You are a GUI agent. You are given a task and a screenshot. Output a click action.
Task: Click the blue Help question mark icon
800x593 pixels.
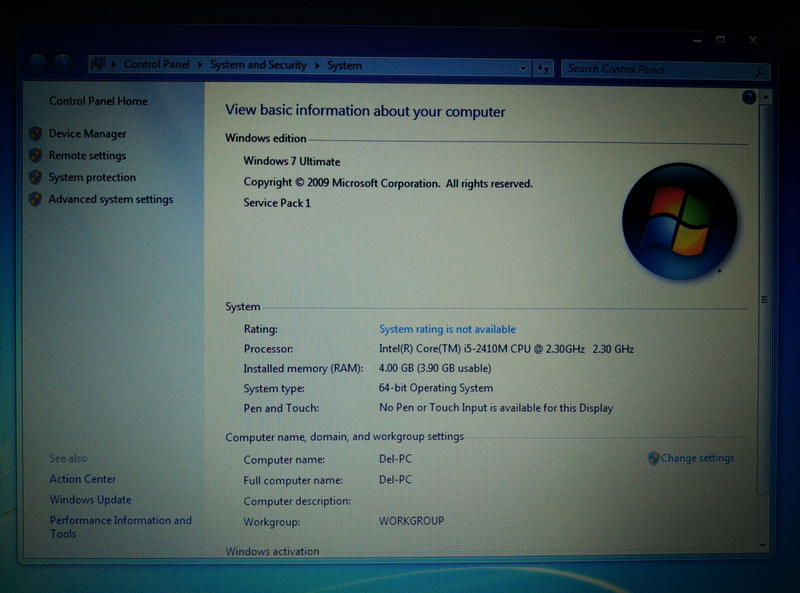click(748, 97)
